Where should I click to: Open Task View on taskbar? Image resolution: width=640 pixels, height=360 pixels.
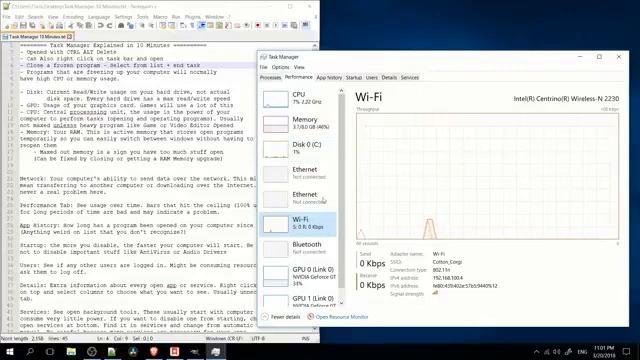pyautogui.click(x=50, y=351)
